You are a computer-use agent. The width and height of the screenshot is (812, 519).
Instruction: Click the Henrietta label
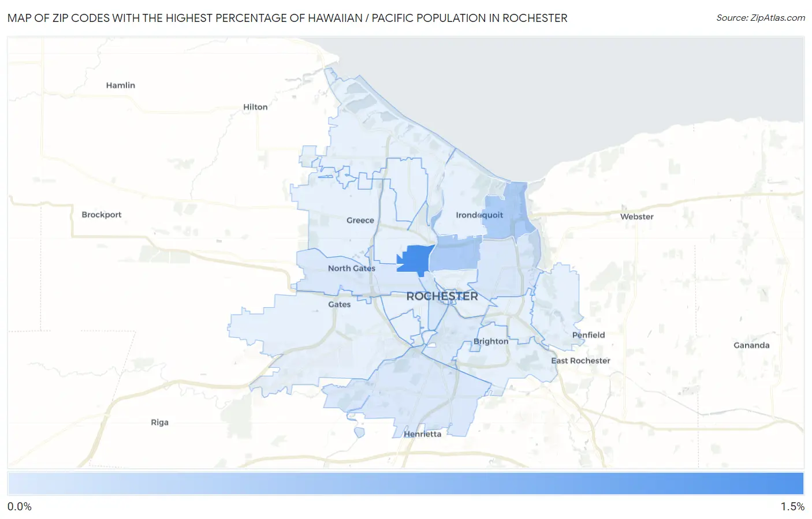click(x=423, y=434)
